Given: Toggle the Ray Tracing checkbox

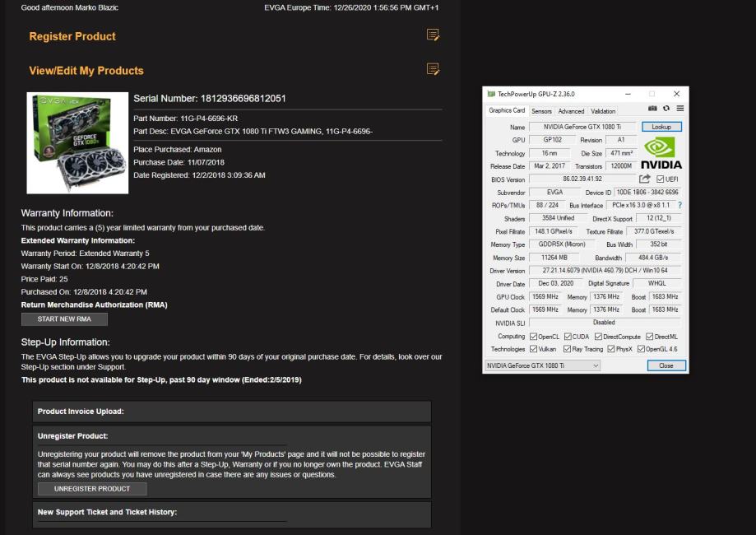Looking at the screenshot, I should tap(567, 349).
